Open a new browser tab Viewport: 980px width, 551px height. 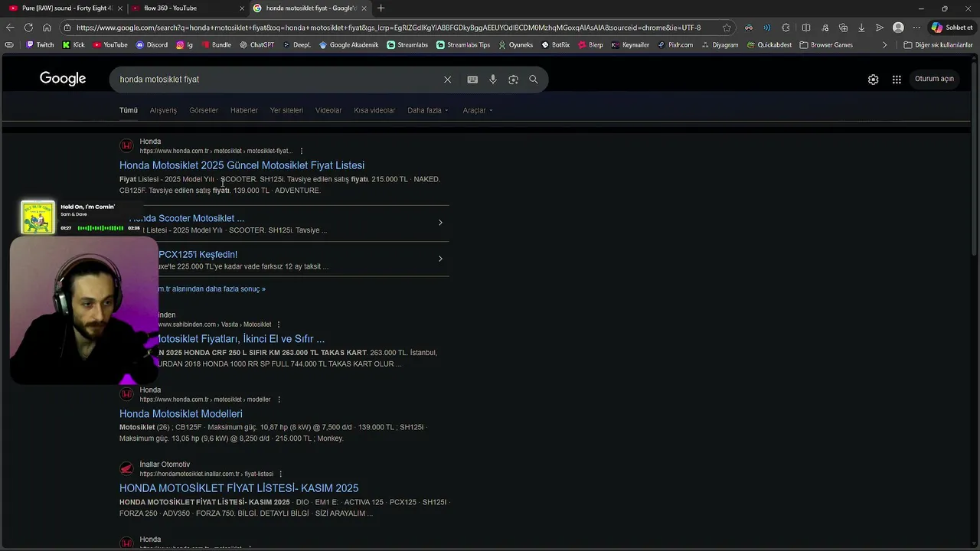[381, 8]
